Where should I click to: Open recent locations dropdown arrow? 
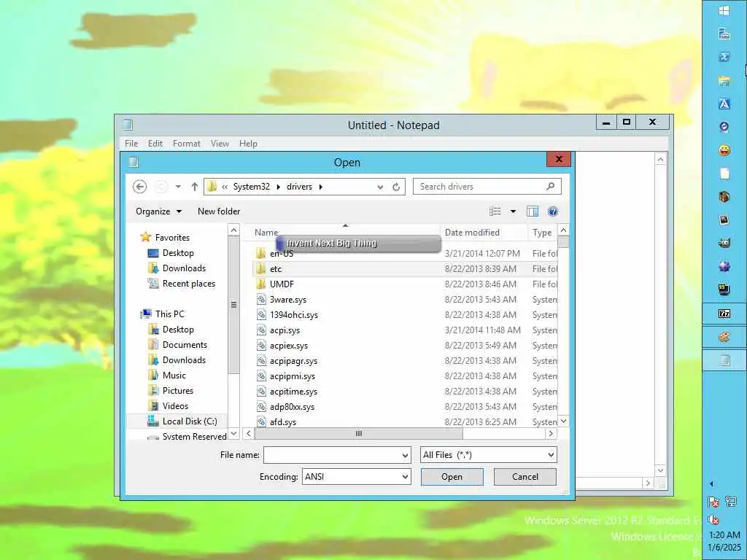pyautogui.click(x=178, y=187)
